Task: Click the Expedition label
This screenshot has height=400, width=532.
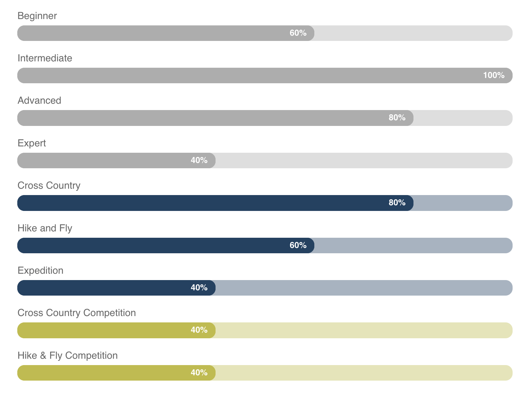Action: (41, 271)
